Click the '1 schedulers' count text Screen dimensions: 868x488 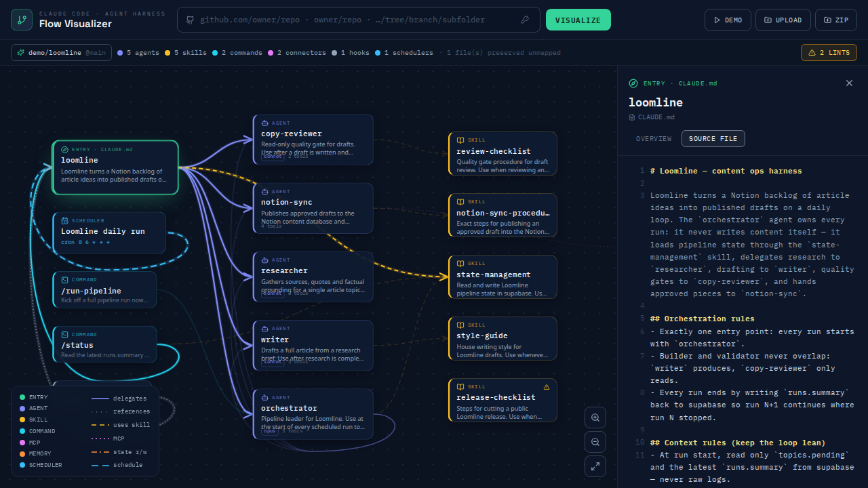coord(409,52)
